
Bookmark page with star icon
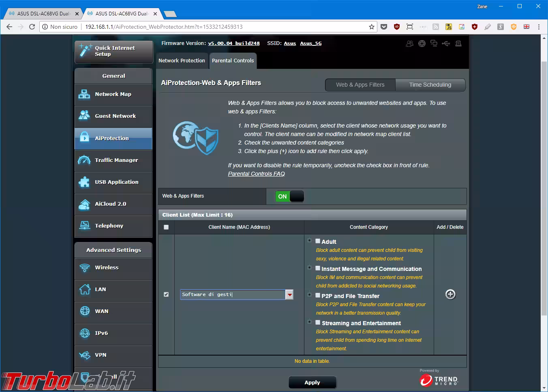pyautogui.click(x=371, y=27)
